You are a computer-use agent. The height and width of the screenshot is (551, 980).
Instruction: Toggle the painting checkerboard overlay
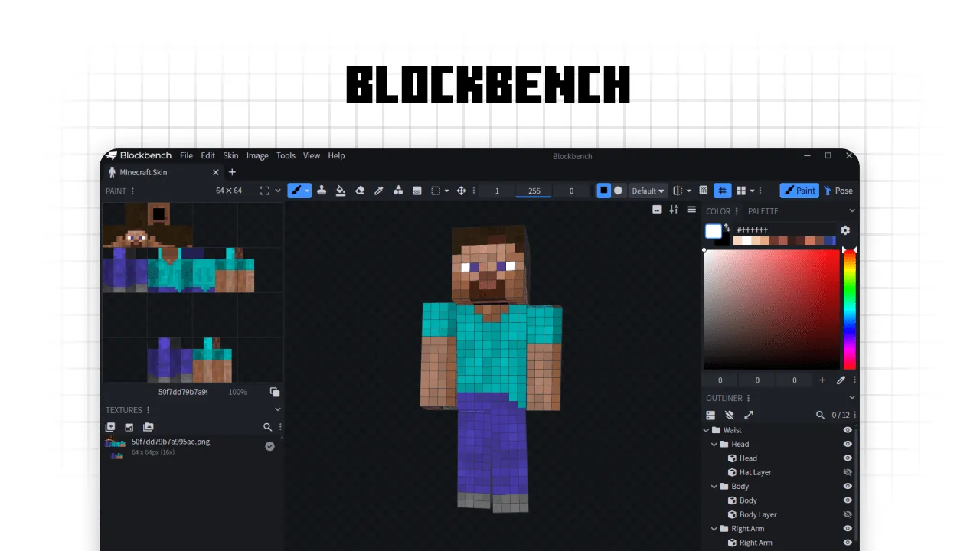(704, 191)
